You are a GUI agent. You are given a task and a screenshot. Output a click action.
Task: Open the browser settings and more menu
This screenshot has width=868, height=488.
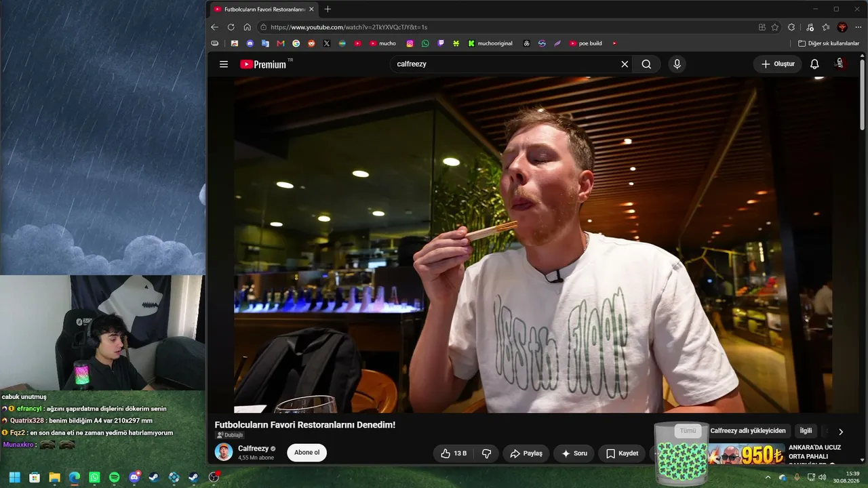coord(859,27)
